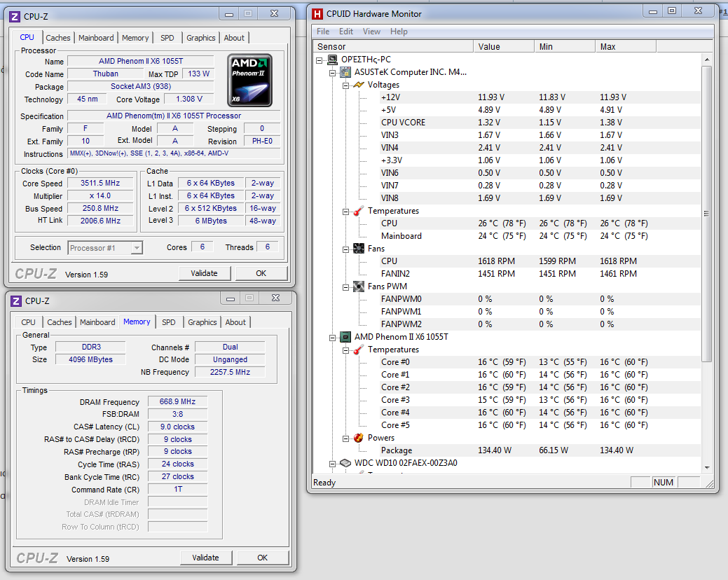728x580 pixels.
Task: Click the Hardware Monitor red H titlebar icon
Action: point(317,14)
